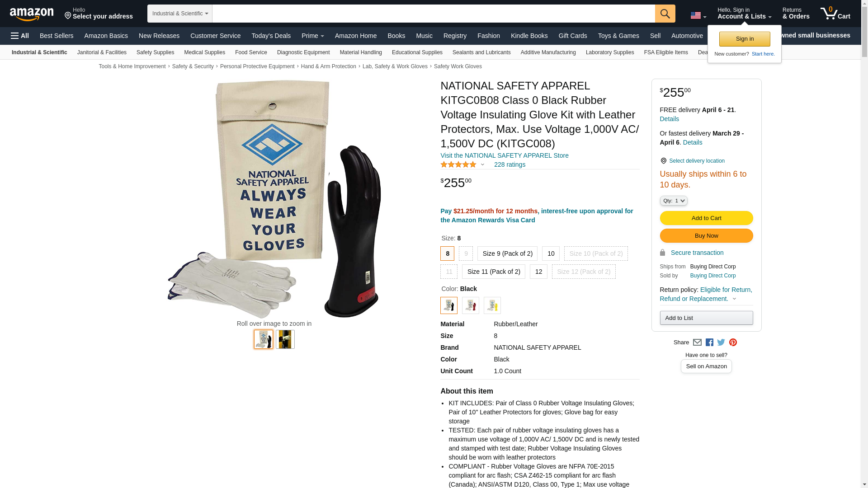The height and width of the screenshot is (488, 868).
Task: Click the Buy Now button
Action: coord(706,236)
